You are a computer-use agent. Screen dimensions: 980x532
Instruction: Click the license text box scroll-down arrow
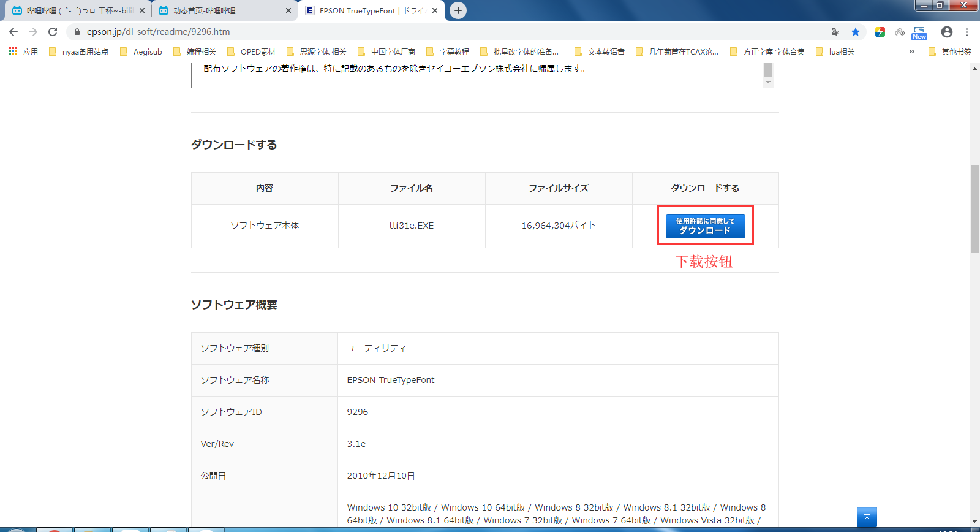pyautogui.click(x=769, y=83)
